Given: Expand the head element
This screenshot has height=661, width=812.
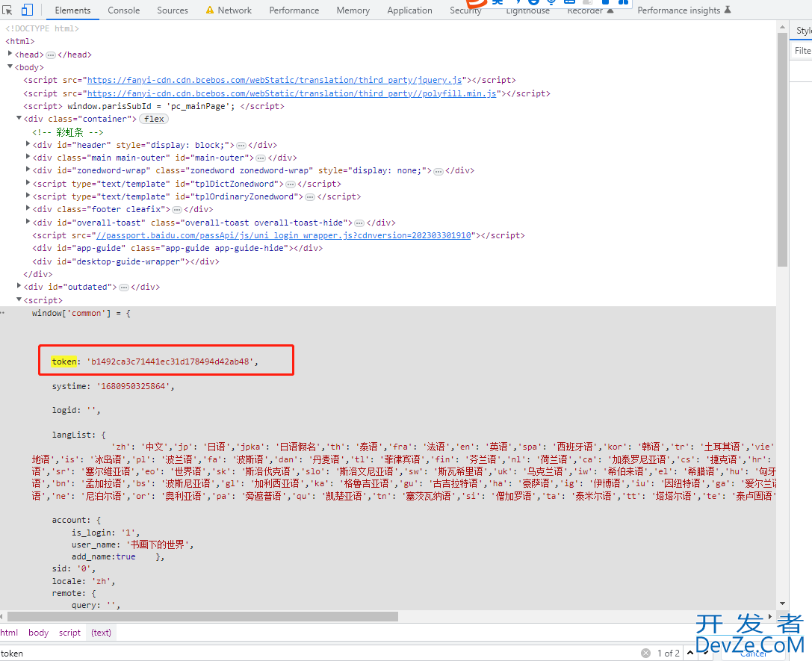Looking at the screenshot, I should [x=10, y=53].
